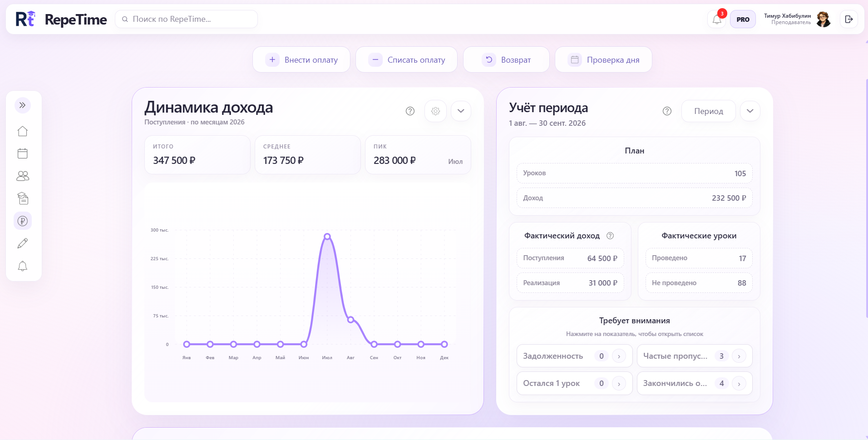
Task: Show help for Динамика дохода
Action: (x=410, y=111)
